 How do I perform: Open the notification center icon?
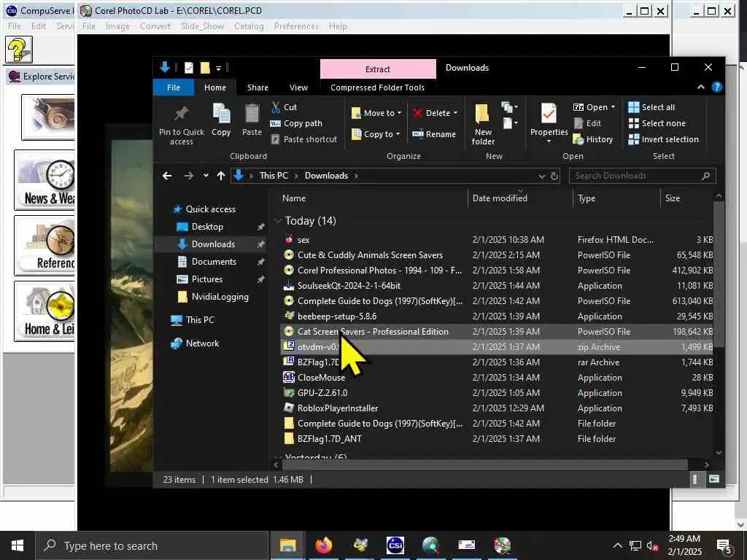tap(724, 545)
